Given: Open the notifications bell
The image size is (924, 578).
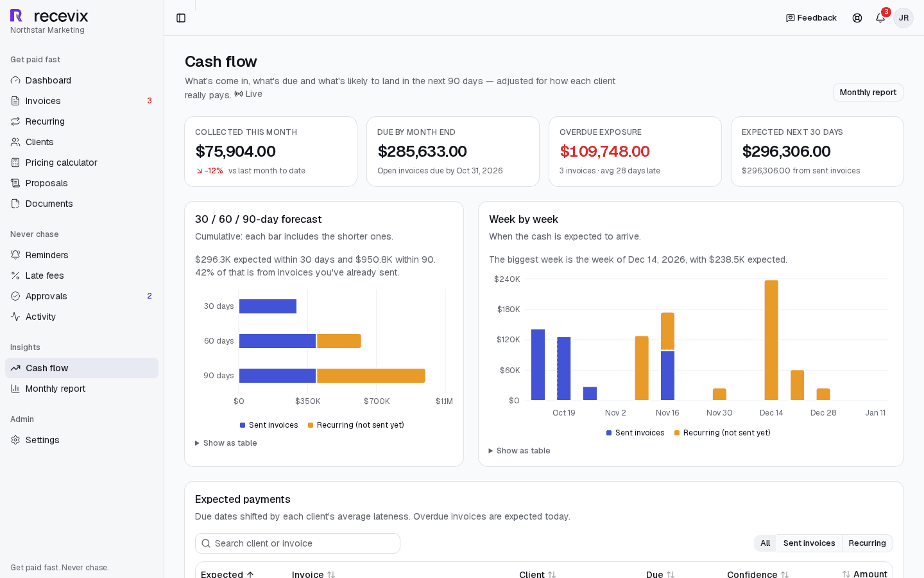Looking at the screenshot, I should coord(880,18).
